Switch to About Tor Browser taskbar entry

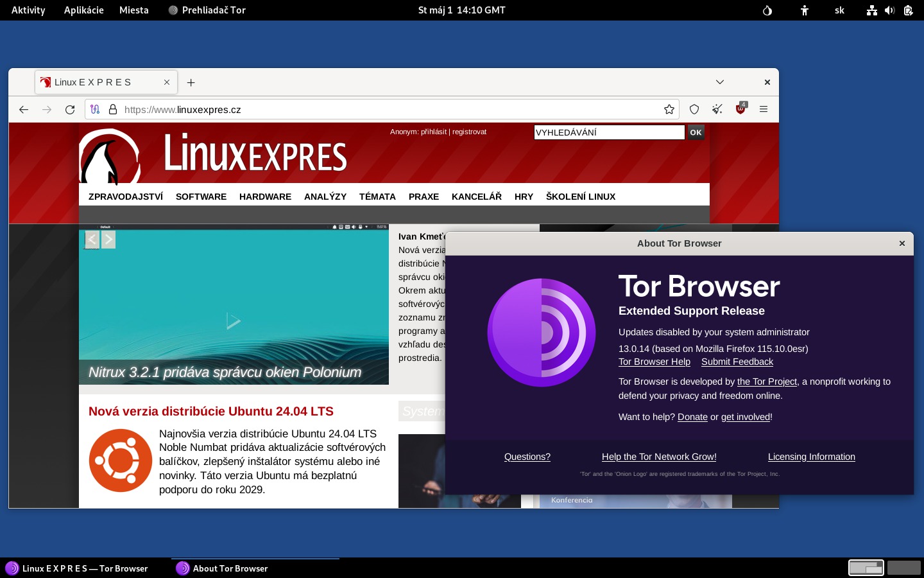pos(255,568)
